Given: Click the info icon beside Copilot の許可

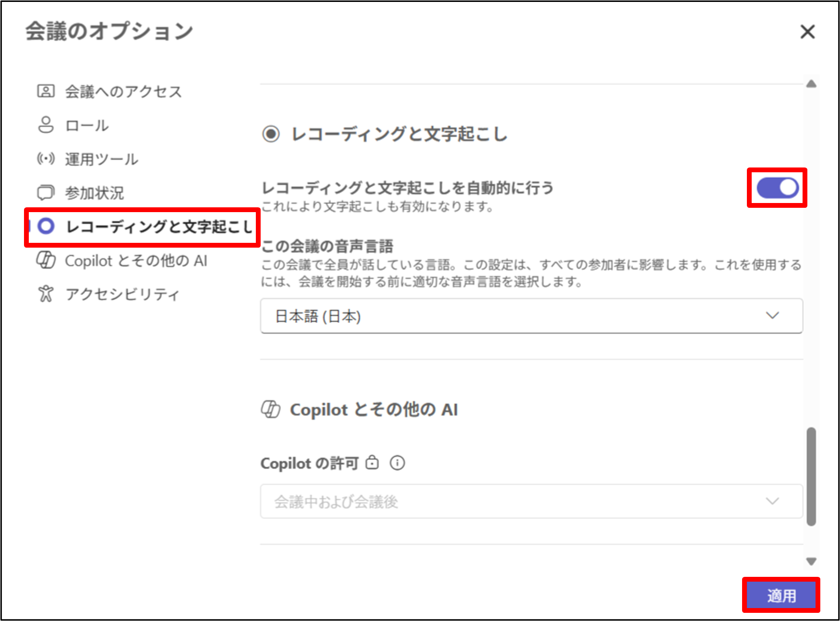Looking at the screenshot, I should (x=397, y=463).
